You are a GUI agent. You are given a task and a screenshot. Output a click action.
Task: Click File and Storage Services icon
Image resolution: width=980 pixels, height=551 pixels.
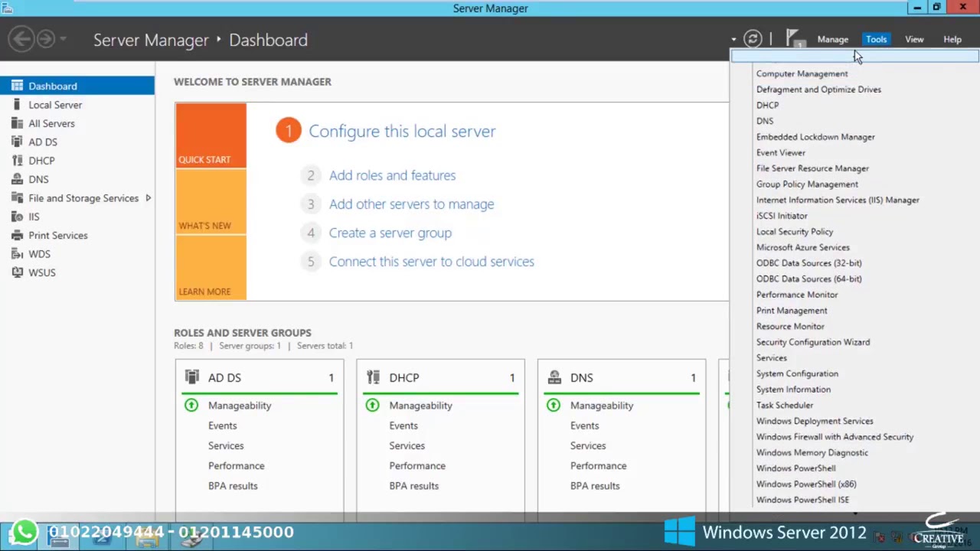pyautogui.click(x=17, y=197)
